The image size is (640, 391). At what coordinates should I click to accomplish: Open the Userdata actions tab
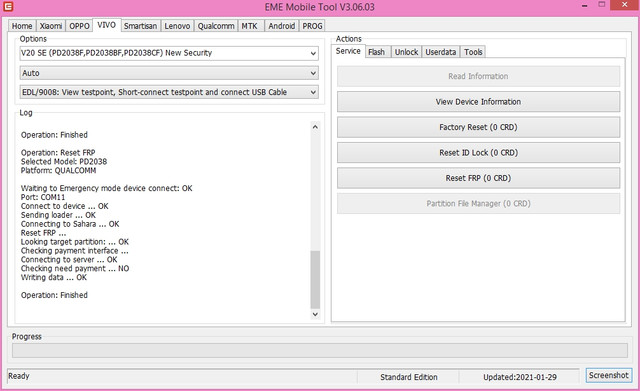click(x=441, y=52)
